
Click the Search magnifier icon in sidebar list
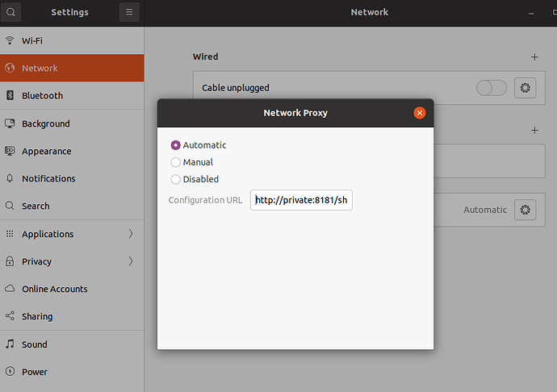(10, 206)
